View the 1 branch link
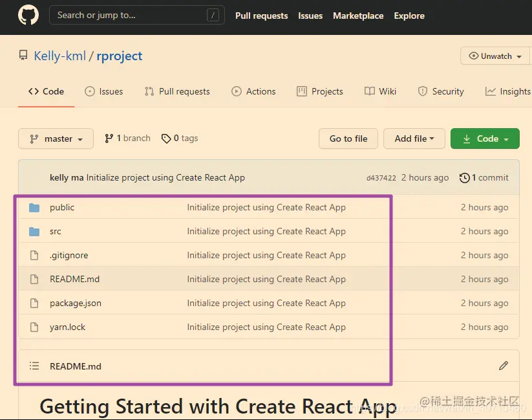 tap(127, 138)
